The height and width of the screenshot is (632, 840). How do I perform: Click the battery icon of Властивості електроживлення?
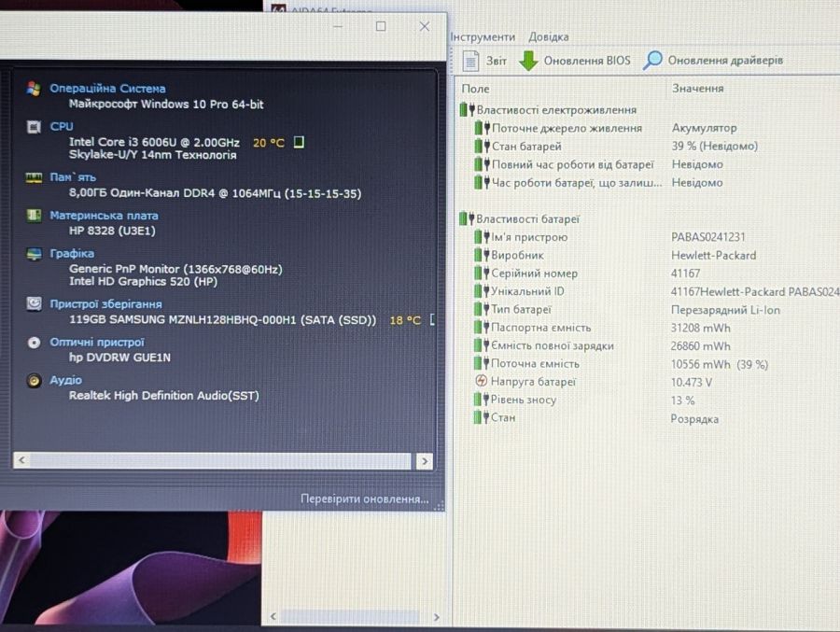pyautogui.click(x=468, y=110)
